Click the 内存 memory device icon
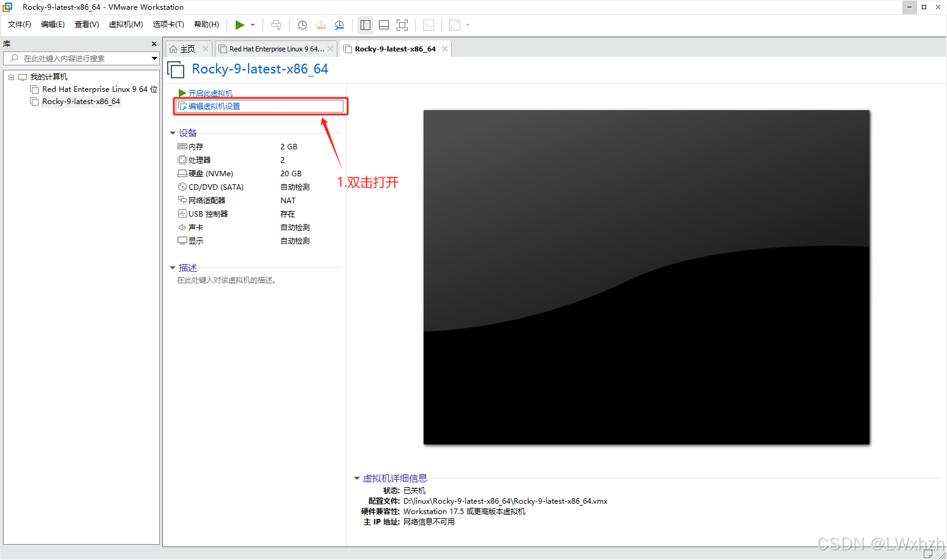This screenshot has width=947, height=560. click(x=182, y=146)
